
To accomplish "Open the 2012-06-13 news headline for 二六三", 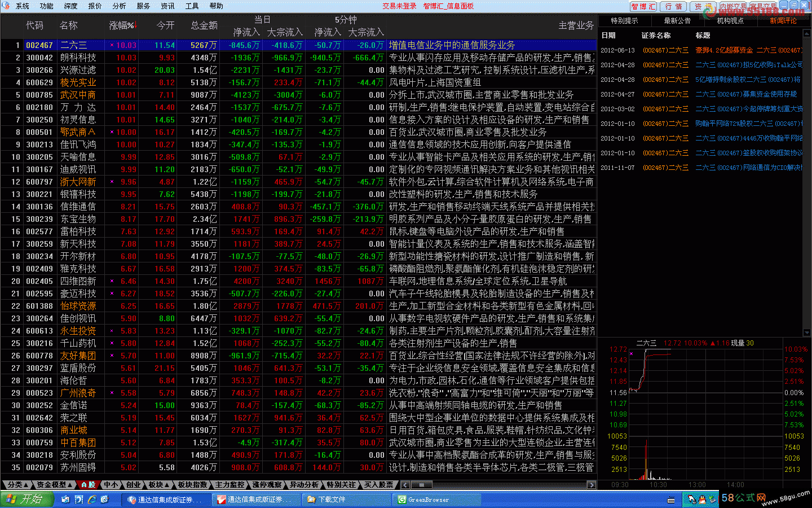I will [x=749, y=50].
